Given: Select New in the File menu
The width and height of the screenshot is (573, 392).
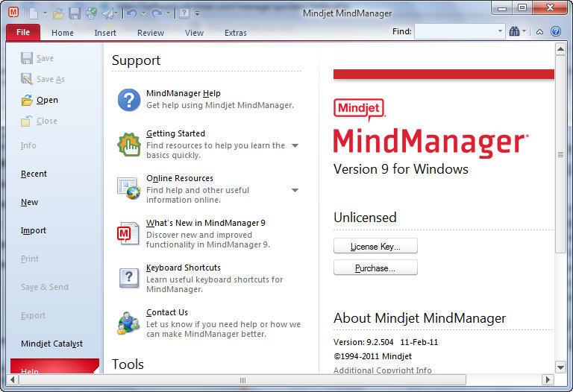Looking at the screenshot, I should [x=30, y=202].
